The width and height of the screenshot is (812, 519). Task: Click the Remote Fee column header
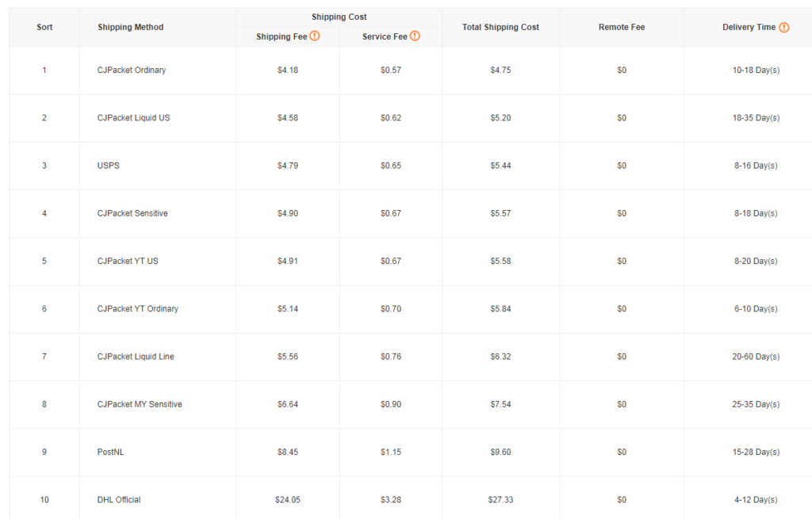[x=622, y=28]
